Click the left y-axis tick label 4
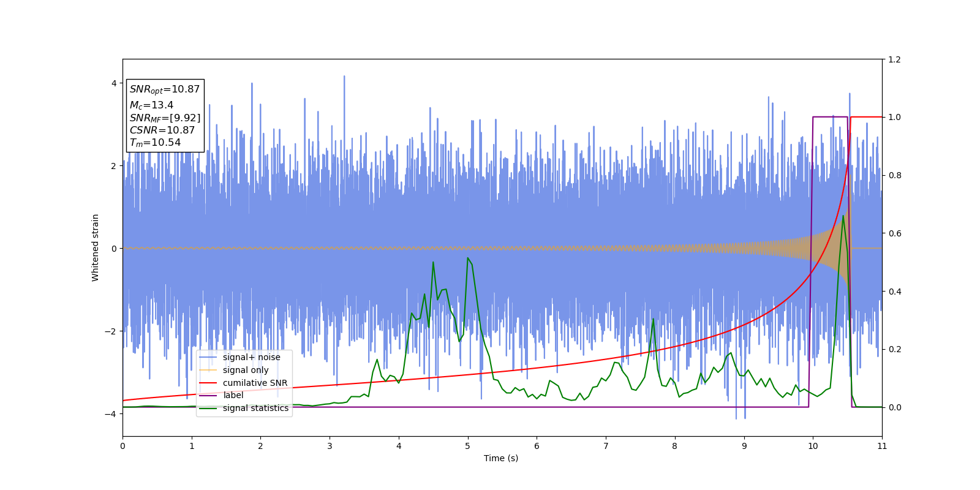The height and width of the screenshot is (490, 980). tap(114, 83)
